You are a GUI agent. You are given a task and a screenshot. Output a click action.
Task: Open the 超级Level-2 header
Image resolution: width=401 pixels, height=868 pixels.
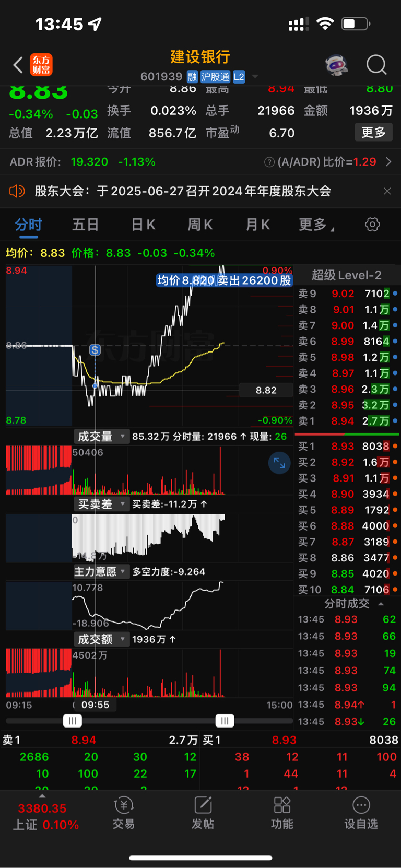[x=347, y=275]
